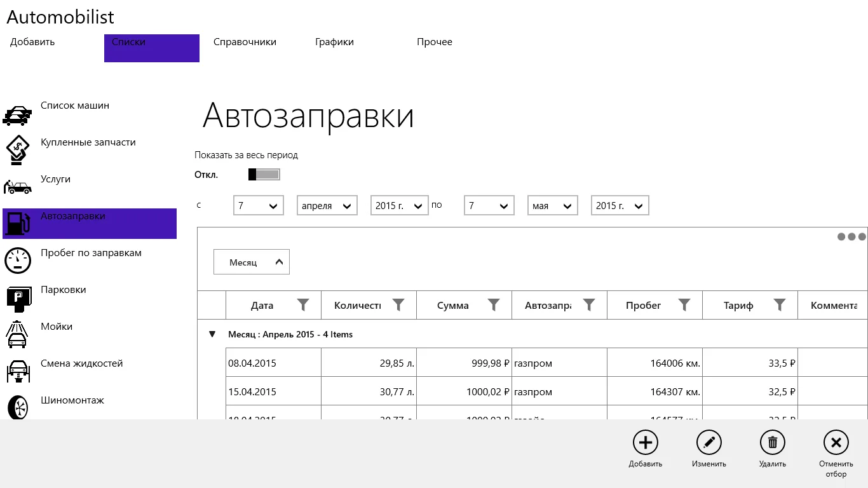Screen dimensions: 868x488
Task: Click the Комментарий column header
Action: [833, 305]
